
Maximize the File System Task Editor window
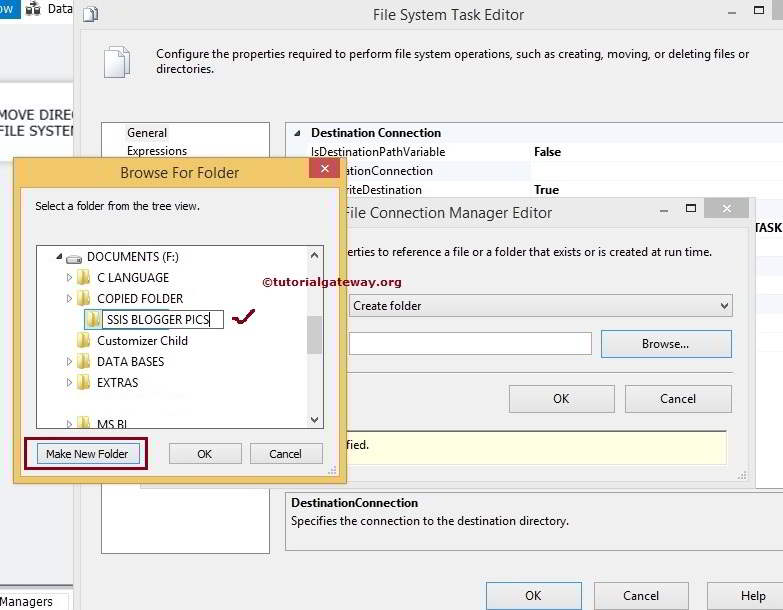[759, 10]
